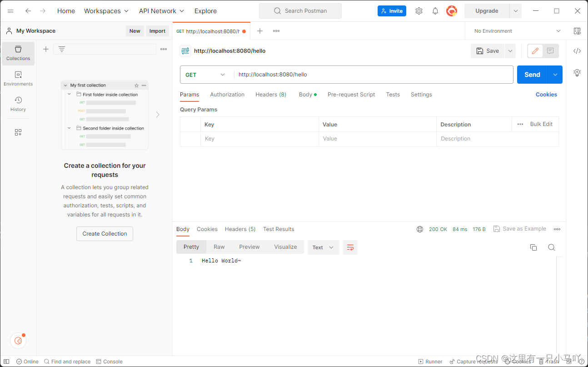Open the network globe icon in response
This screenshot has width=588, height=367.
coord(420,229)
